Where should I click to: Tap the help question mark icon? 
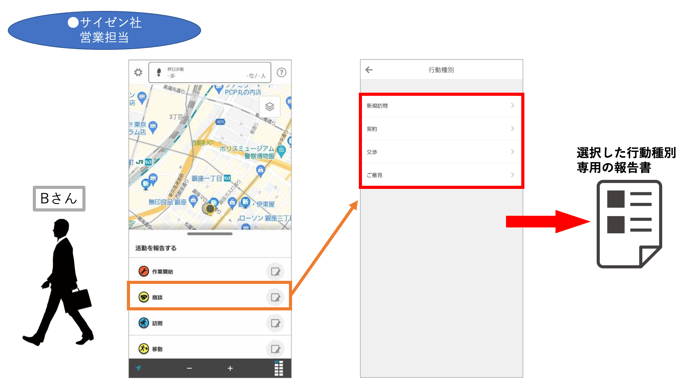pos(282,73)
